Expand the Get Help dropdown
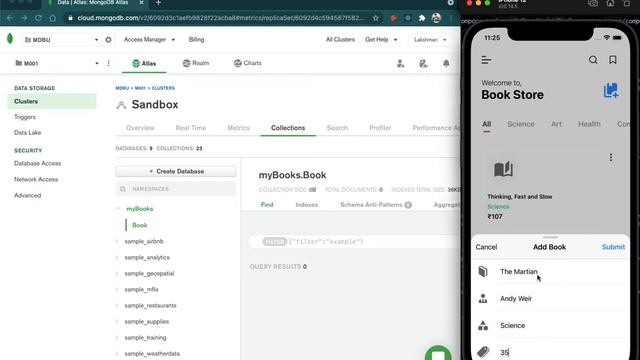640x360 pixels. coord(381,40)
